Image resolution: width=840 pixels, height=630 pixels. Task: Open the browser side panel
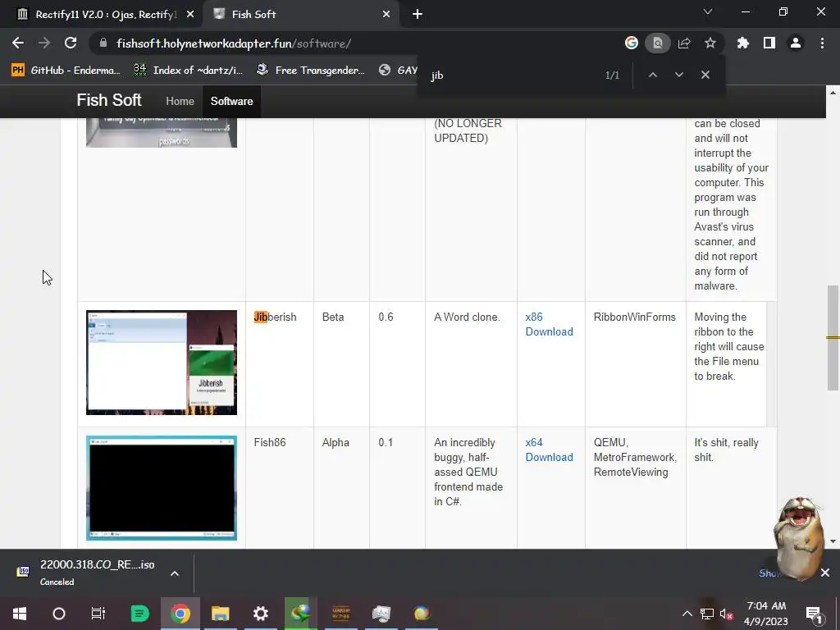769,43
